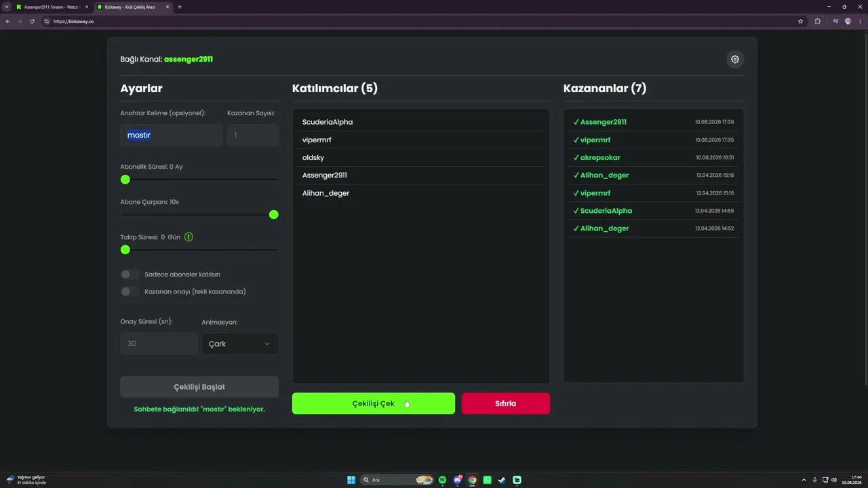Toggle Sadece aboneler katılsın switch

pos(130,274)
